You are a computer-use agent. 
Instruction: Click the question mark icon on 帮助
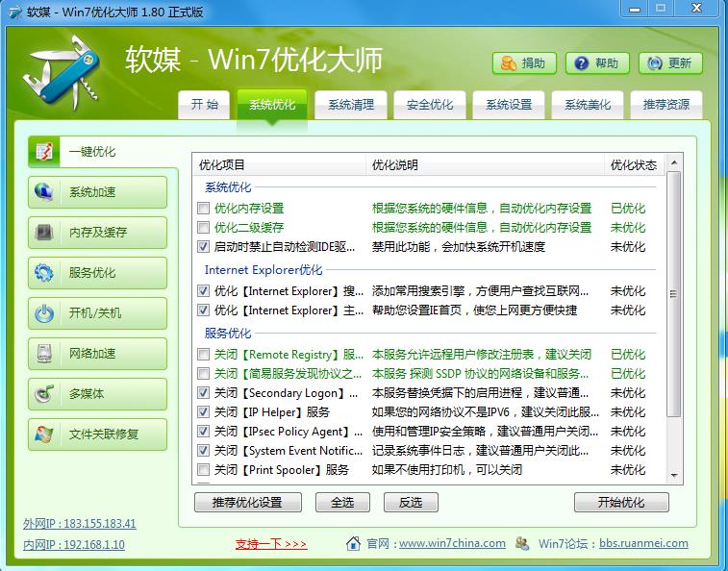(581, 63)
